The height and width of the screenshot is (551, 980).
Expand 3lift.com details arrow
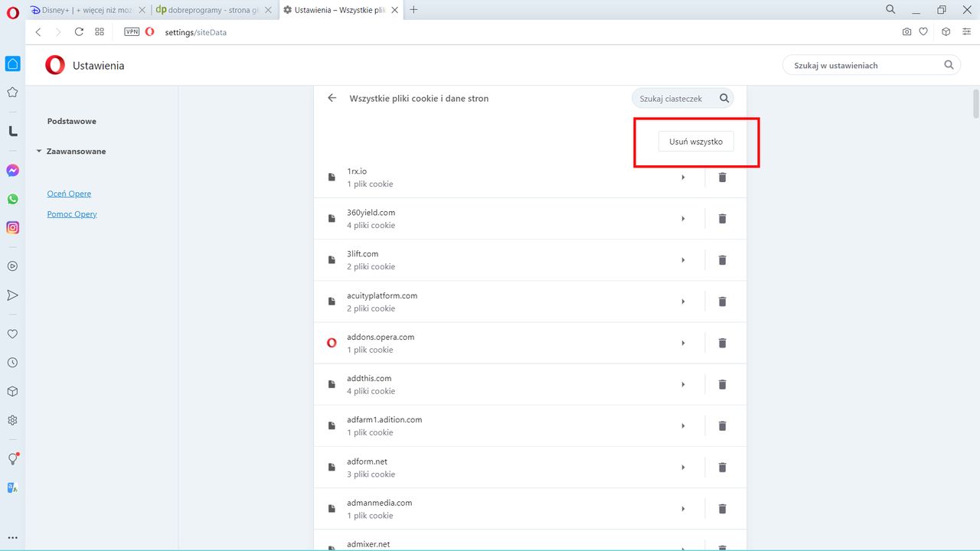click(683, 260)
